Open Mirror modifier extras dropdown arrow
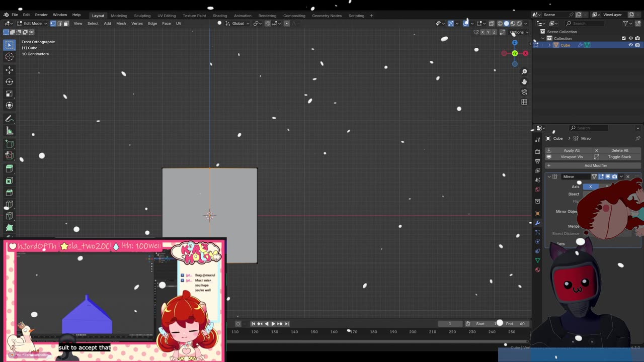644x362 pixels. coord(621,176)
